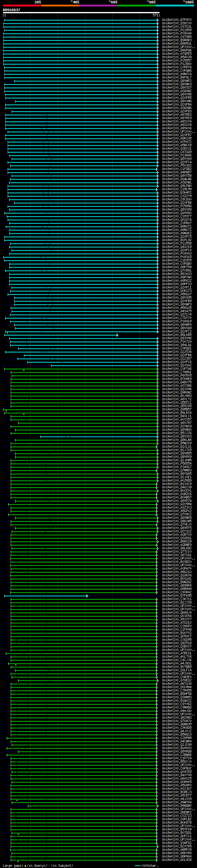Select label UniRef100_O22534
The image size is (197, 868).
point(176,352)
